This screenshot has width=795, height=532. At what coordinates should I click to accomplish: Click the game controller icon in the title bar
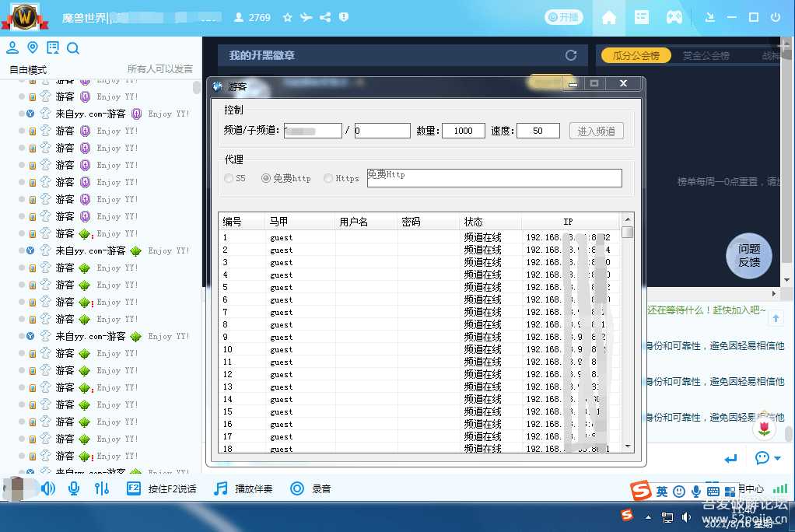[674, 16]
